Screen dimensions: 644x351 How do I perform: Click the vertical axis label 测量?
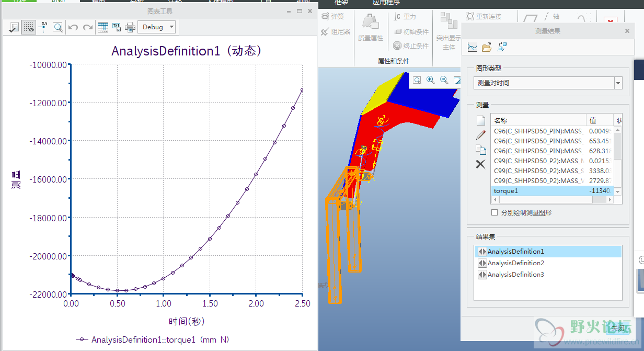16,179
